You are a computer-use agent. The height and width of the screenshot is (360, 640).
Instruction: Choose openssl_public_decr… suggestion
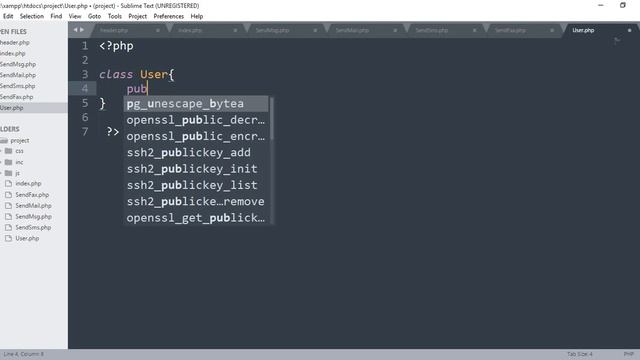point(196,120)
